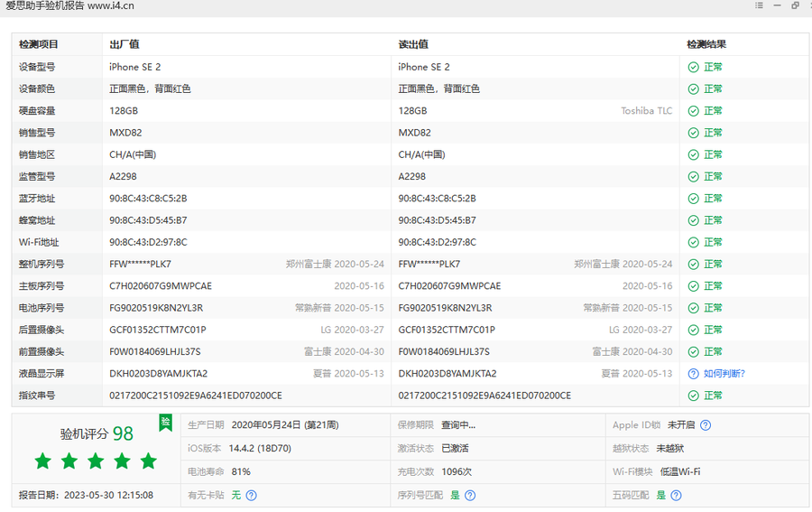812x512 pixels.
Task: Click the 正常 check icon in 设备颜色 row
Action: pos(694,89)
